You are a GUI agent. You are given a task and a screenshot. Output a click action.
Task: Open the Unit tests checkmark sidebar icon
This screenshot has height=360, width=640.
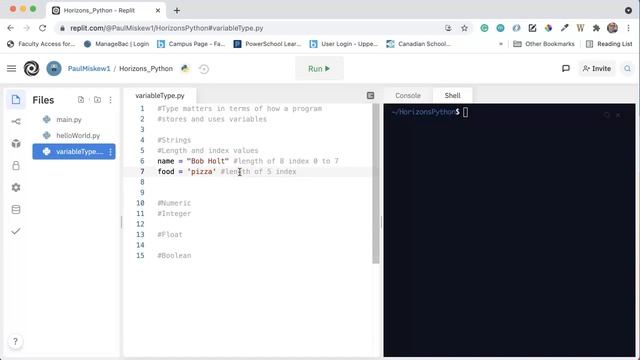16,231
